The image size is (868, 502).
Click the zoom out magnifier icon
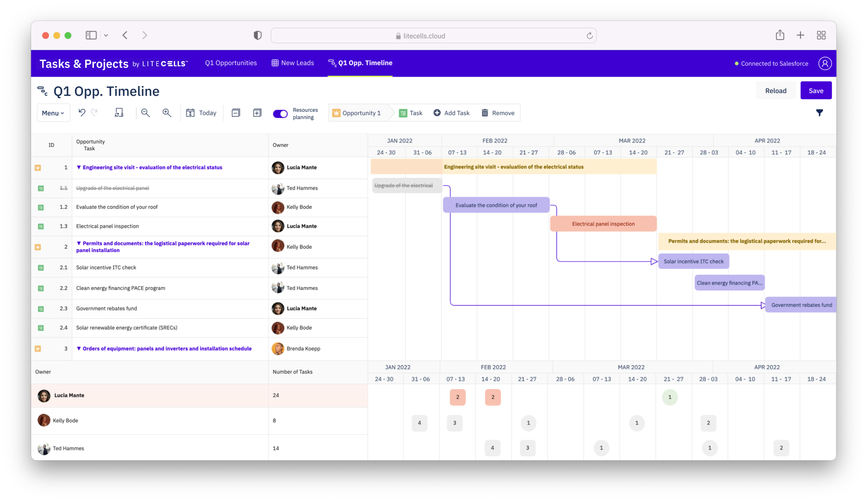[x=145, y=112]
